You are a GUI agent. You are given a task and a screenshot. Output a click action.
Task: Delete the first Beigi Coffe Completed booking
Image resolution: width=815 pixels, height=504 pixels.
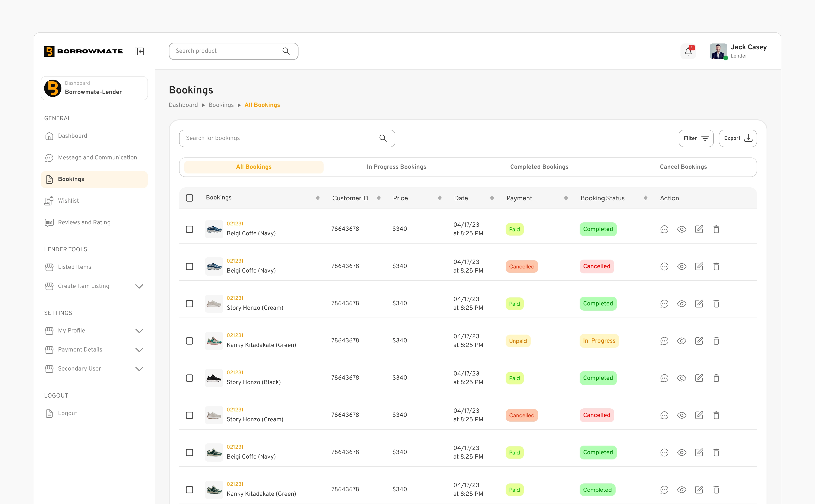[x=716, y=229]
